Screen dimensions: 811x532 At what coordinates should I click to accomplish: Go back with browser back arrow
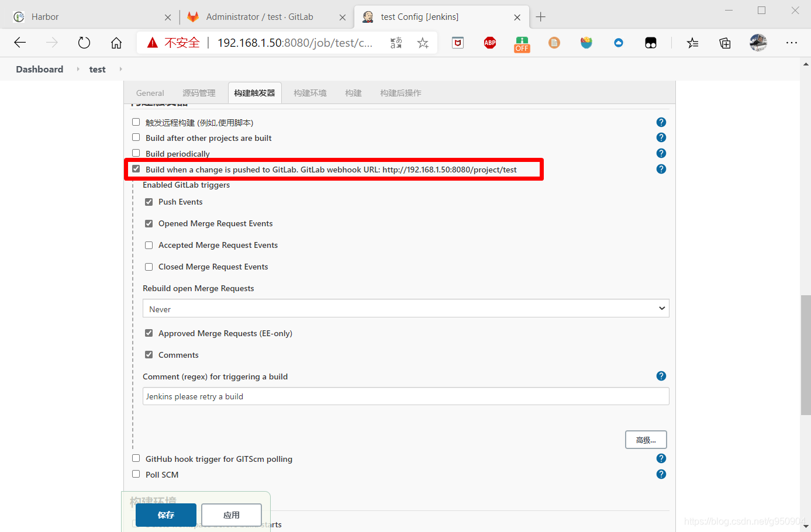[20, 43]
